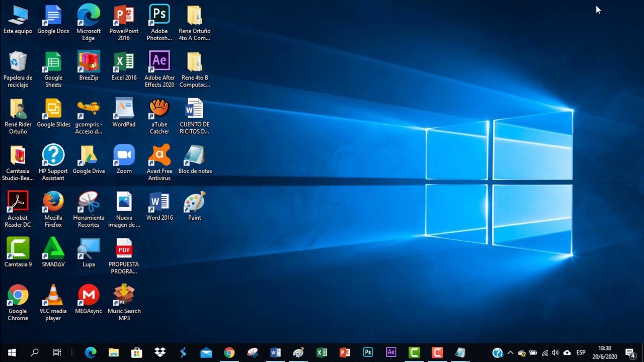This screenshot has height=362, width=644.
Task: Select the Camtasia 9 desktop shortcut
Action: pos(18,253)
